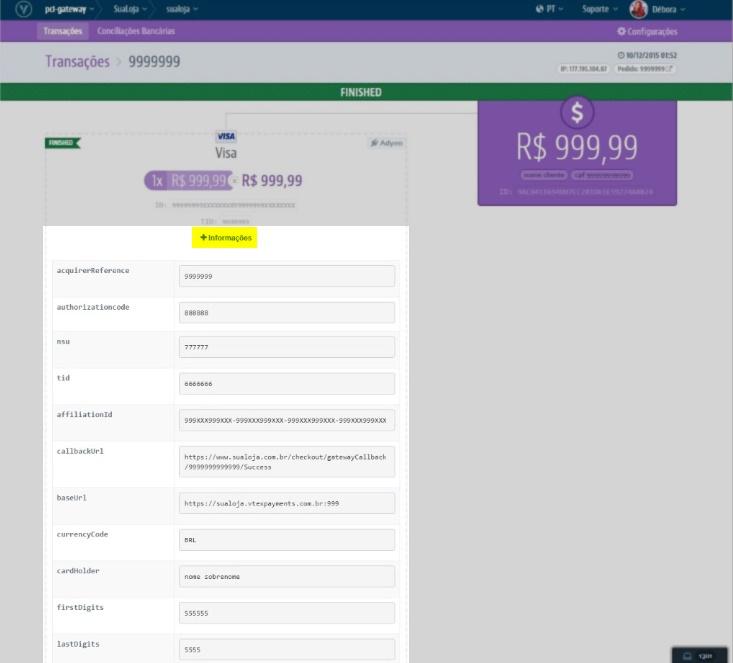
Task: Go back via Transações breadcrumb link
Action: 77,62
